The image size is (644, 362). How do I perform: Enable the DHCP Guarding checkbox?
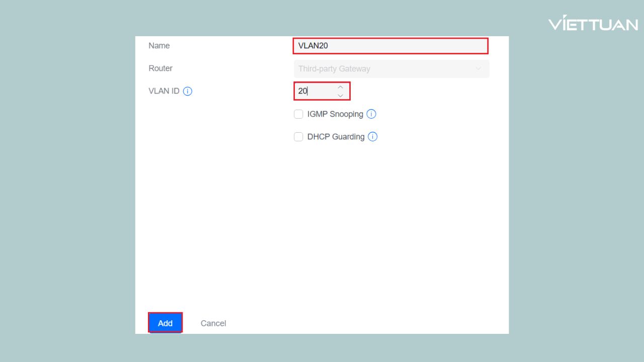(298, 137)
